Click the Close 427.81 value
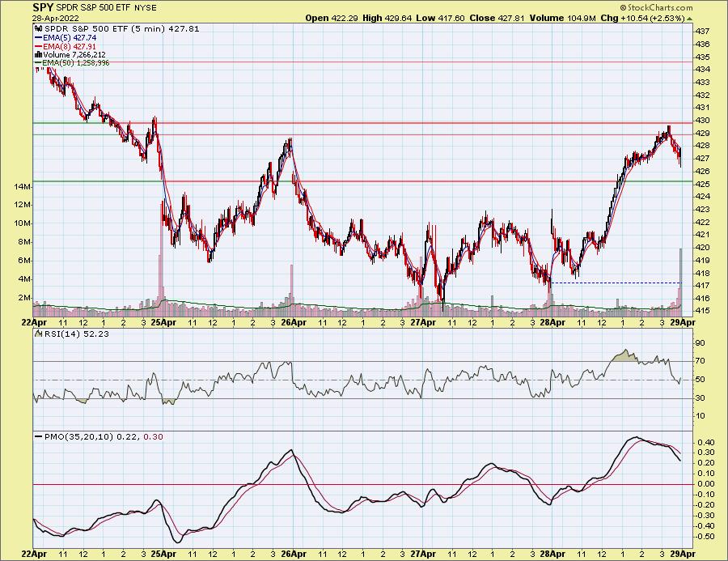Viewport: 728px width, 561px height. click(x=497, y=18)
